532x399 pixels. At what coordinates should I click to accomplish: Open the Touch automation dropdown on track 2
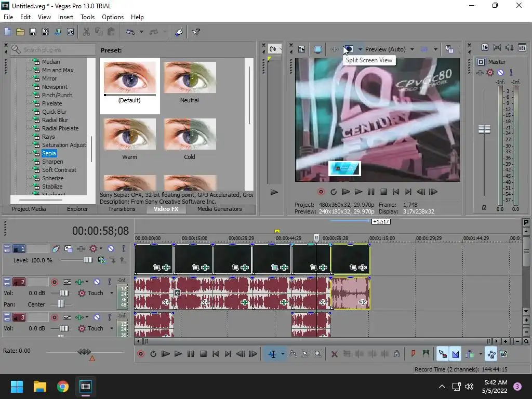(112, 293)
